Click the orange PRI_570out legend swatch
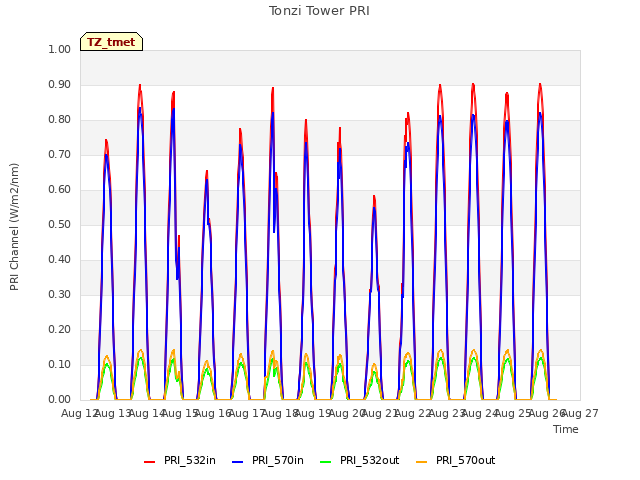Image resolution: width=640 pixels, height=480 pixels. click(421, 462)
